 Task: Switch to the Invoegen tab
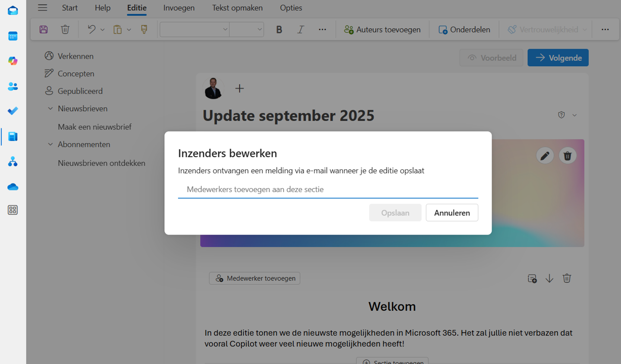coord(179,8)
